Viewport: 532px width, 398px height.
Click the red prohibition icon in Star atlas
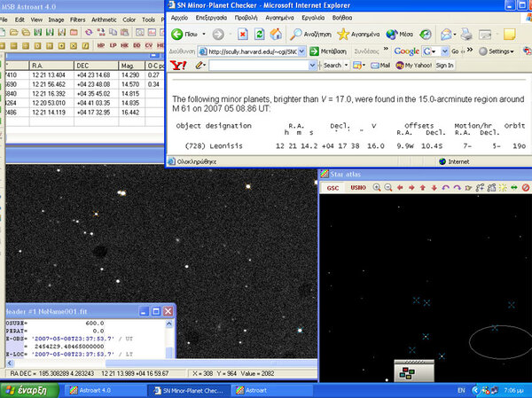coord(526,187)
